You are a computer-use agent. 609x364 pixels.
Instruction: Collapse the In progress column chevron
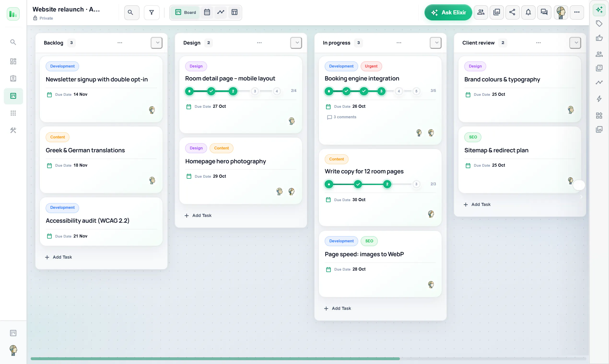tap(436, 43)
